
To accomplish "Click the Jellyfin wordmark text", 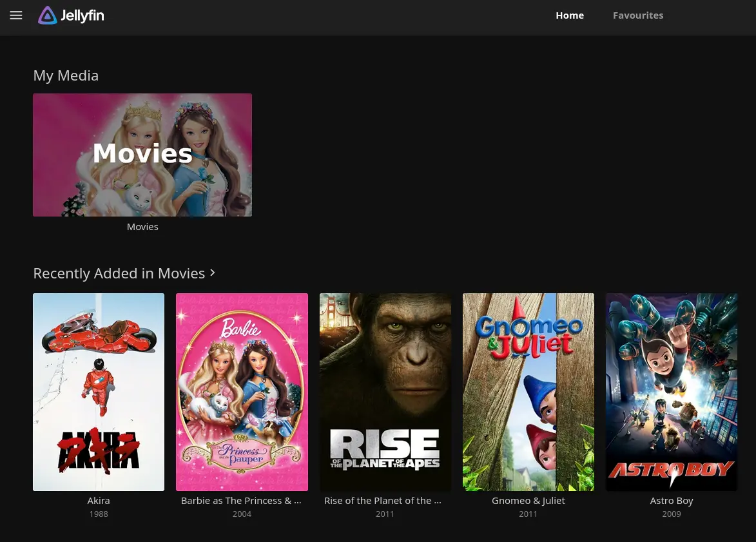I will click(x=82, y=16).
